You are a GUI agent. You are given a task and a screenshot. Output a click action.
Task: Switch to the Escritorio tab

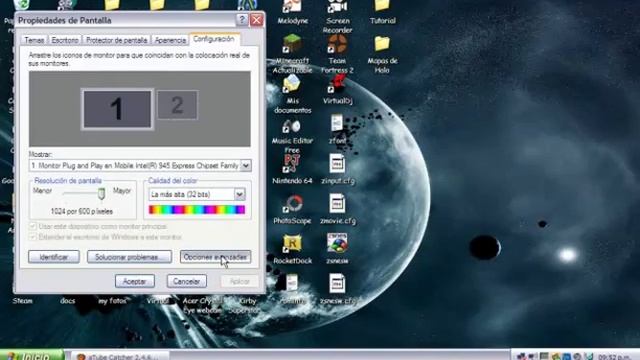pyautogui.click(x=65, y=40)
